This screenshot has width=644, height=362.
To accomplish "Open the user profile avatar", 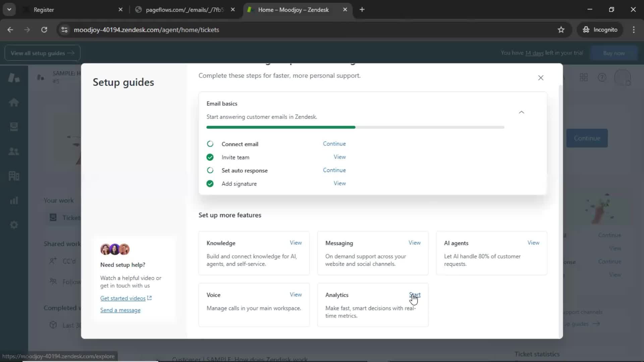I will tap(623, 78).
